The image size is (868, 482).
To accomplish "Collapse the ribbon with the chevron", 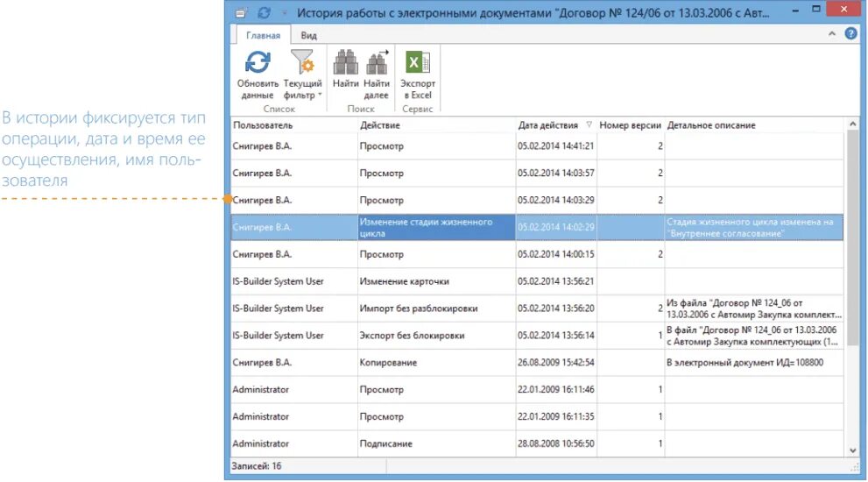I will 832,34.
